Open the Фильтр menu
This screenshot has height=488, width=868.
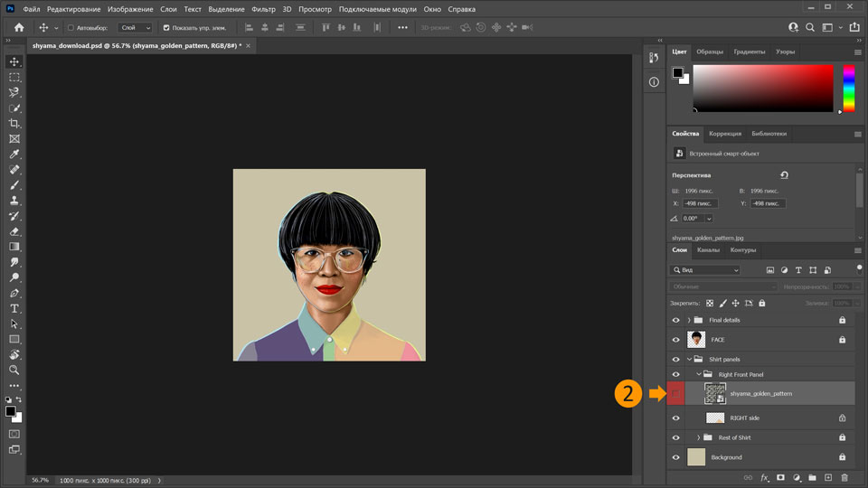(x=263, y=9)
